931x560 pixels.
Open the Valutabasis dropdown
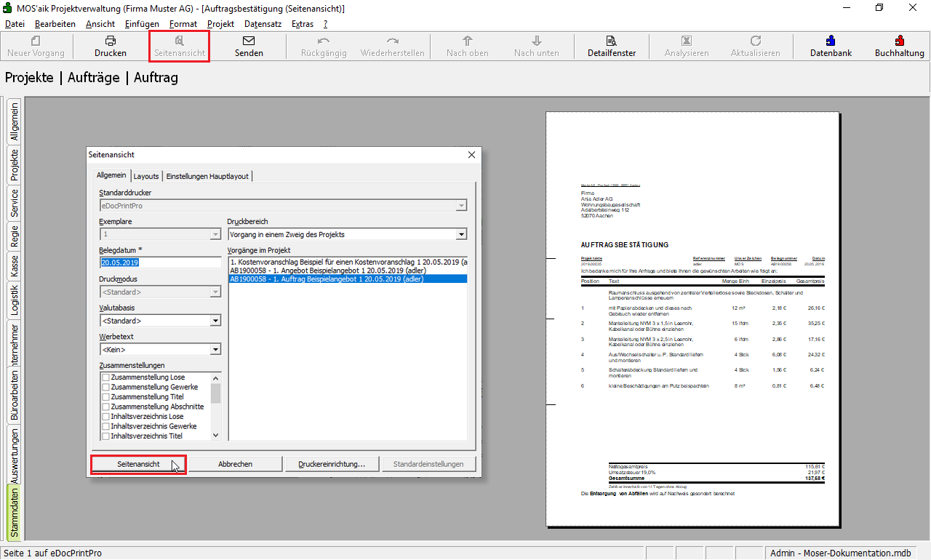pos(215,321)
